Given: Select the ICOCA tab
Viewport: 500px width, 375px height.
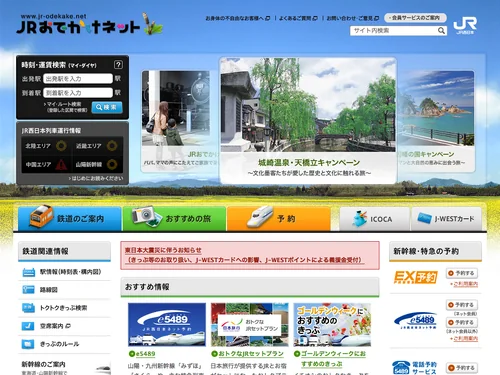Looking at the screenshot, I should (x=374, y=219).
